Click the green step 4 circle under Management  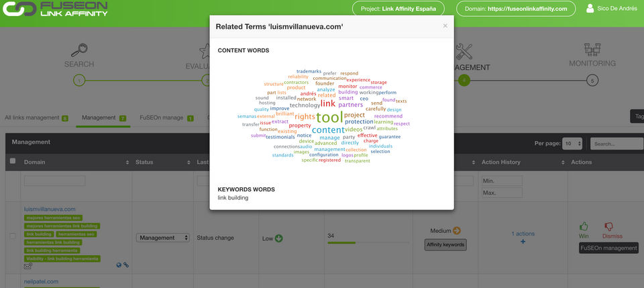464,81
